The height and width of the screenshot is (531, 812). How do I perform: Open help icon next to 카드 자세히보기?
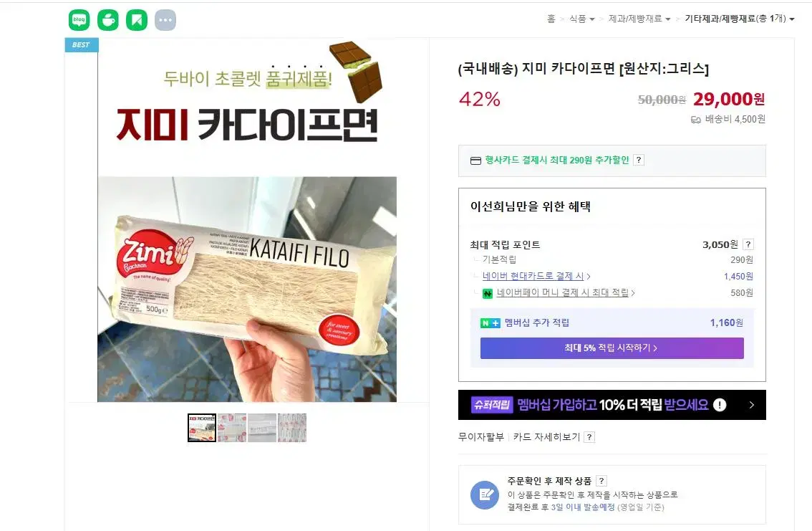tap(589, 437)
